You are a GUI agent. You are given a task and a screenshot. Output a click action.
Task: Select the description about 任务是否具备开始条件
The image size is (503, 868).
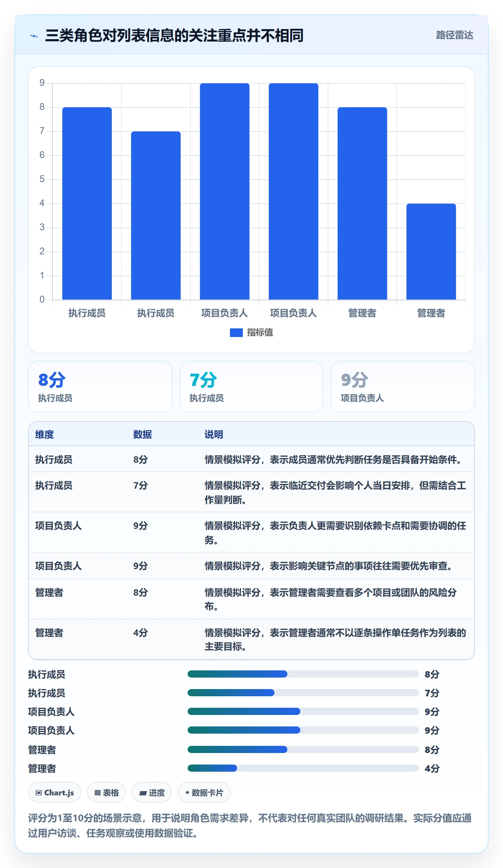point(335,460)
